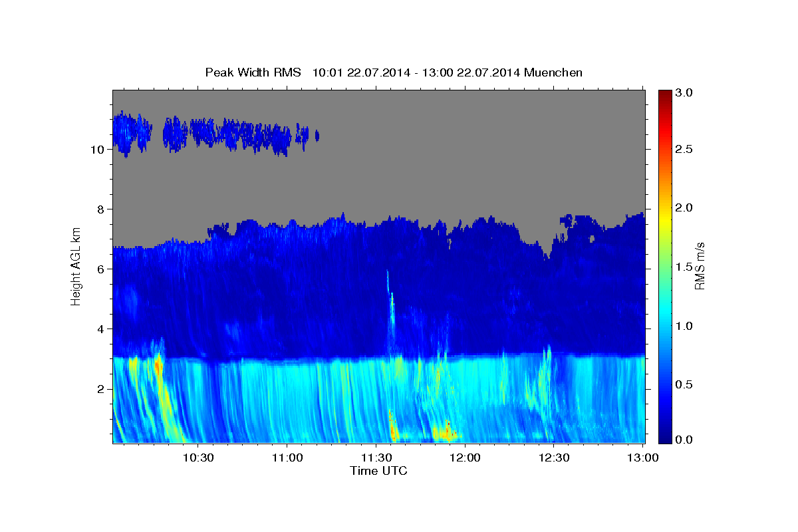Click the colorbar value 3.0
798x532 pixels.
[685, 93]
